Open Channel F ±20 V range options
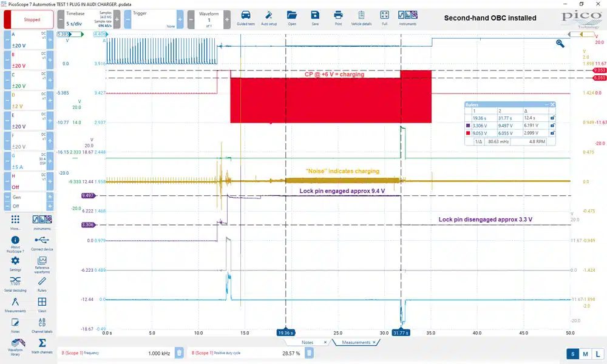The height and width of the screenshot is (364, 607). coord(29,141)
